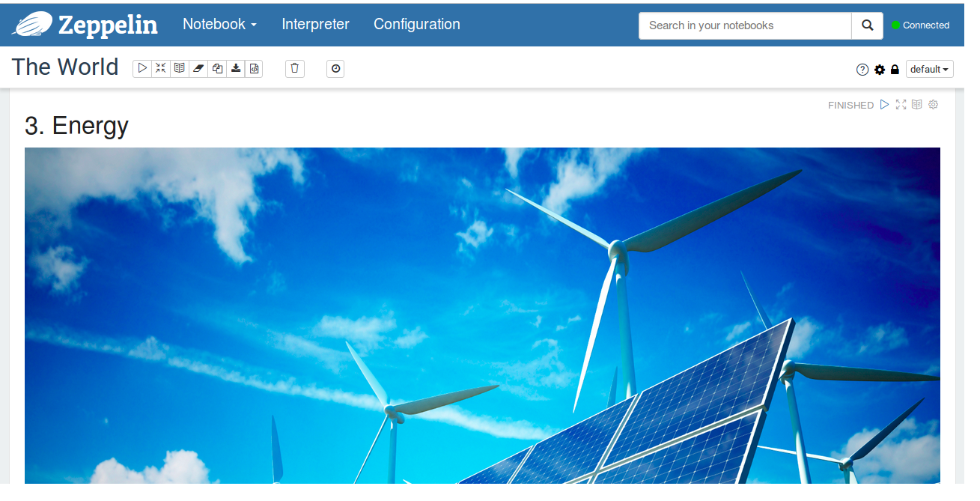Image resolution: width=980 pixels, height=501 pixels.
Task: Open version control commit icon
Action: [254, 68]
